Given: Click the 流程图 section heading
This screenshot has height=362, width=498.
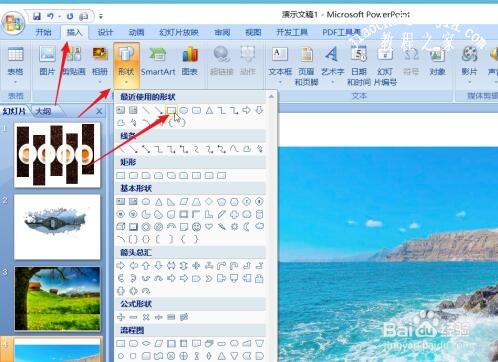Looking at the screenshot, I should point(132,330).
